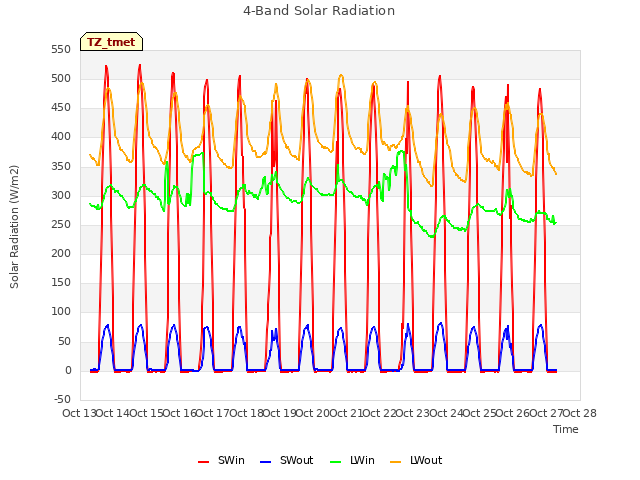Click the 0 y-axis tick label
The width and height of the screenshot is (640, 480).
(68, 370)
